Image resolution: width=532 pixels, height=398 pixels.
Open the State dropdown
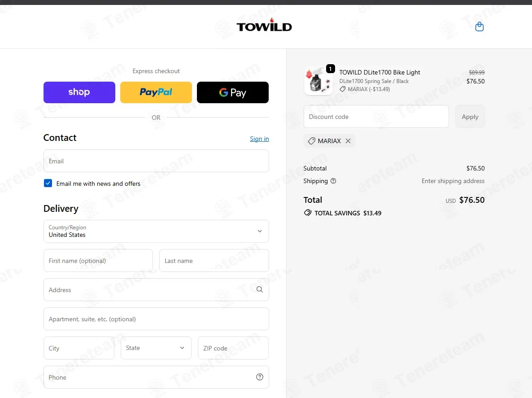(156, 348)
